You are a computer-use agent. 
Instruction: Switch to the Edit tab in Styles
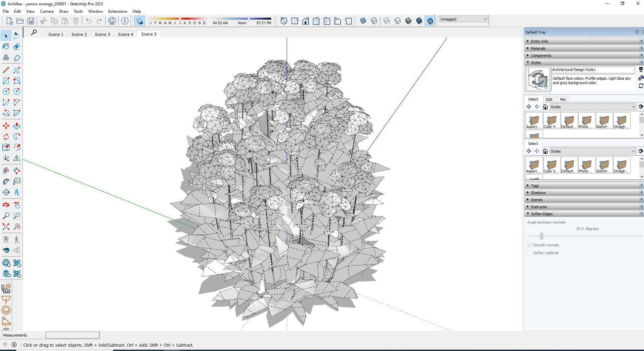(x=549, y=100)
